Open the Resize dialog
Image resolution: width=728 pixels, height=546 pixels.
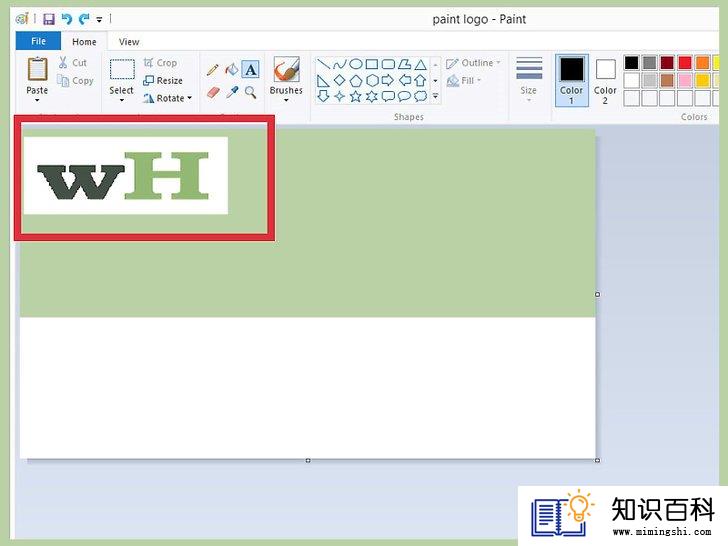(163, 80)
